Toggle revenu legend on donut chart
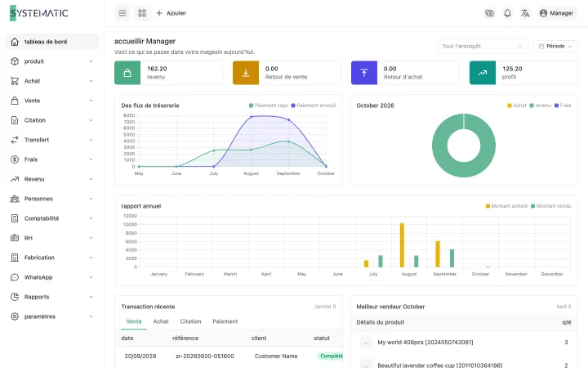The image size is (588, 368). pos(541,105)
